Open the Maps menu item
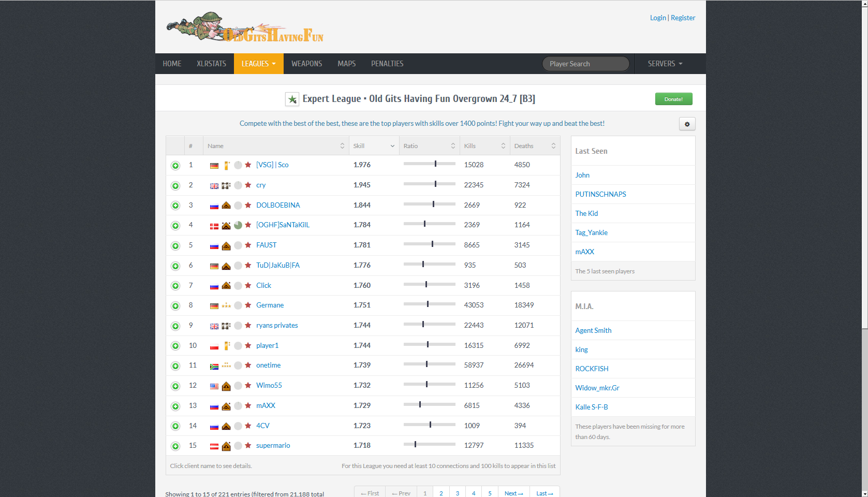The image size is (868, 497). click(x=346, y=64)
